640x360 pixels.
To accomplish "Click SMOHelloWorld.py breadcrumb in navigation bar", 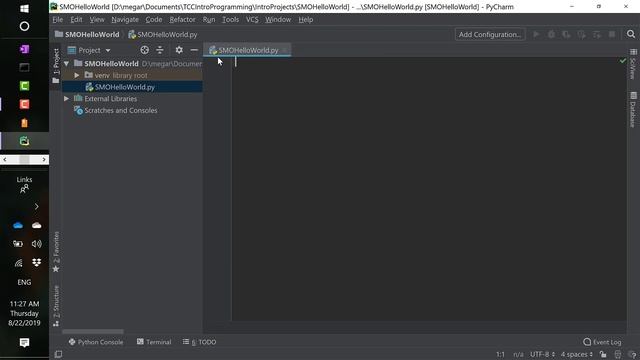I will coord(163,35).
